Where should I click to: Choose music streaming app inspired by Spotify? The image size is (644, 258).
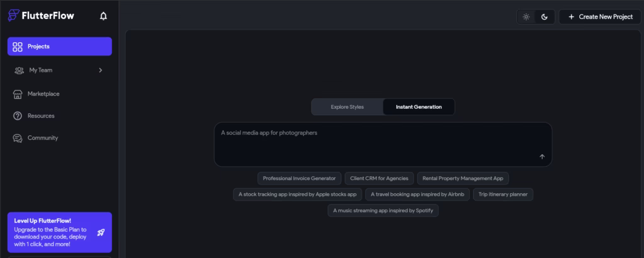(383, 210)
